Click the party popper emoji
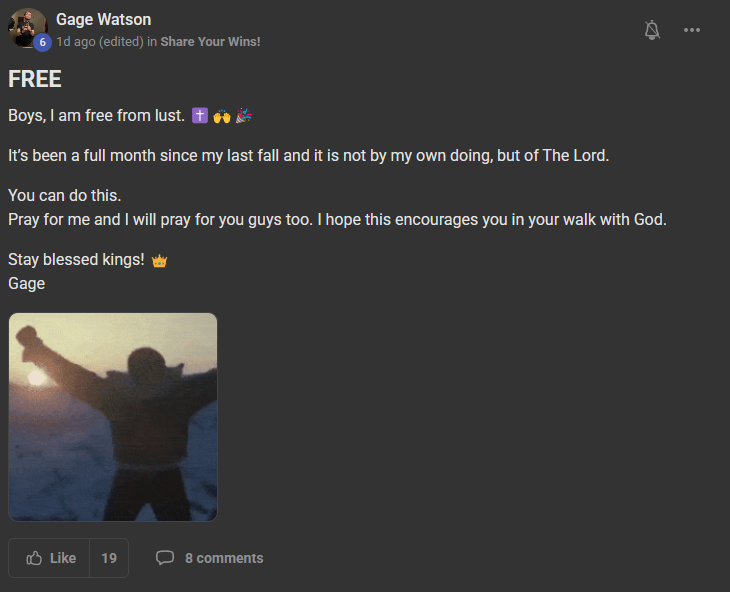This screenshot has height=592, width=730. click(x=243, y=115)
